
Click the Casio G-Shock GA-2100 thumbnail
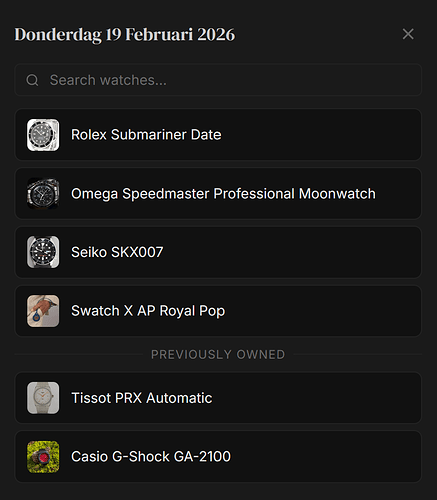tap(43, 457)
